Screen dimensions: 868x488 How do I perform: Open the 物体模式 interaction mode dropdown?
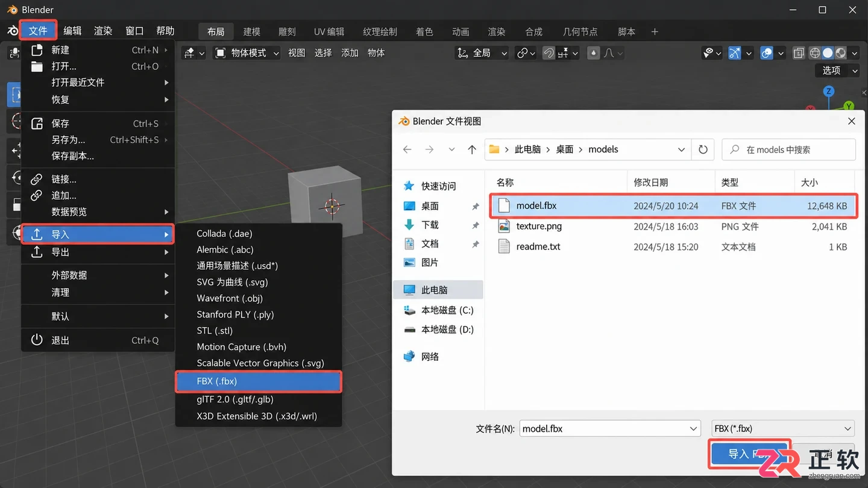point(247,53)
